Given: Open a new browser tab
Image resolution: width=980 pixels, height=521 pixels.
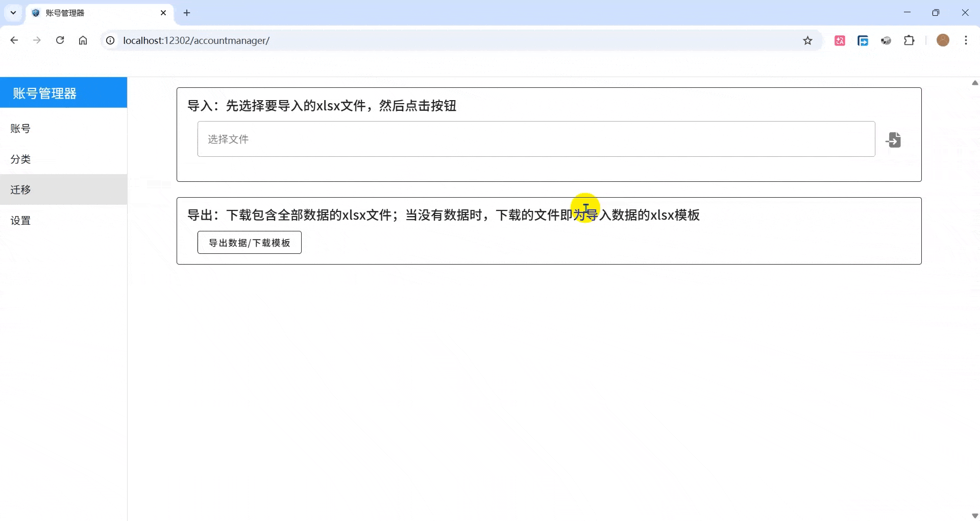Looking at the screenshot, I should pyautogui.click(x=186, y=13).
